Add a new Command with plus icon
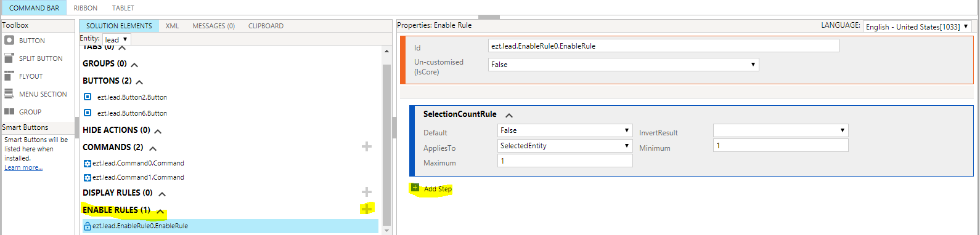Viewport: 980px width, 235px height. point(367,146)
